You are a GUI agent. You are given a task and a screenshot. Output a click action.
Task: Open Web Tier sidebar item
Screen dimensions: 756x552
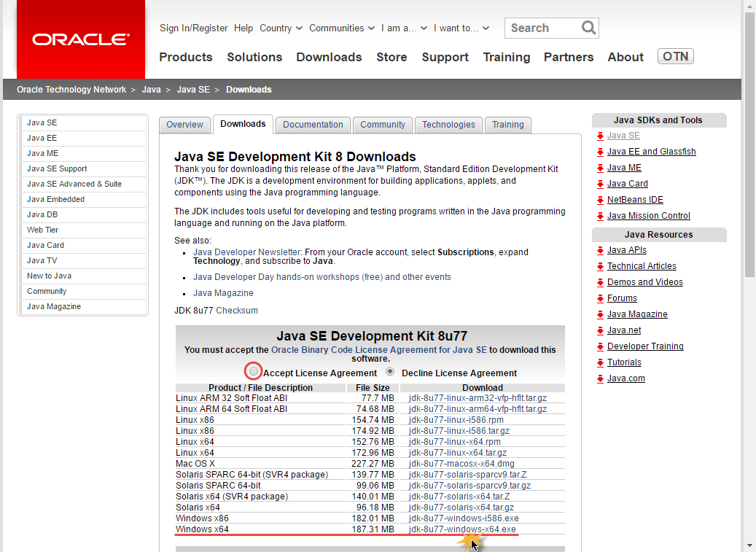click(x=84, y=230)
